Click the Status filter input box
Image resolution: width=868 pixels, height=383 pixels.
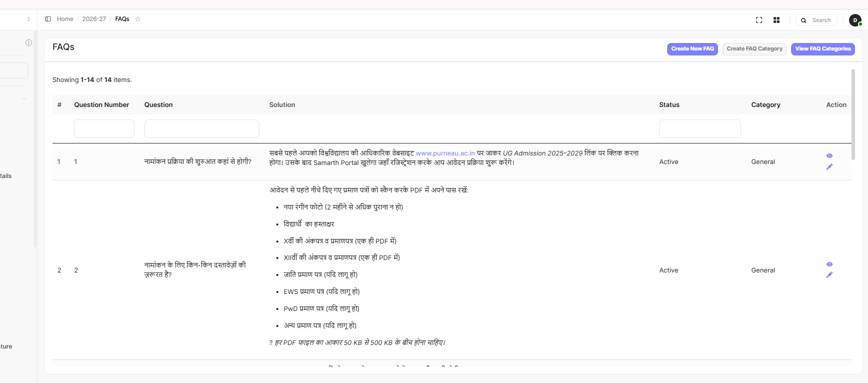(699, 128)
